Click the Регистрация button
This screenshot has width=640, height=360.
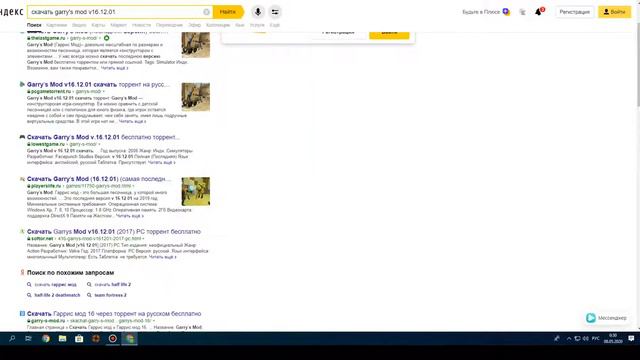574,12
